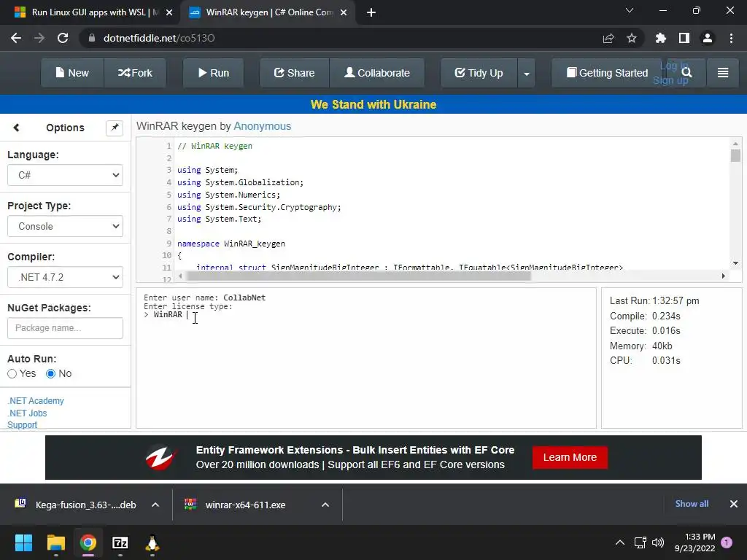
Task: Open the clock showing 1:33 PM
Action: coord(695,542)
